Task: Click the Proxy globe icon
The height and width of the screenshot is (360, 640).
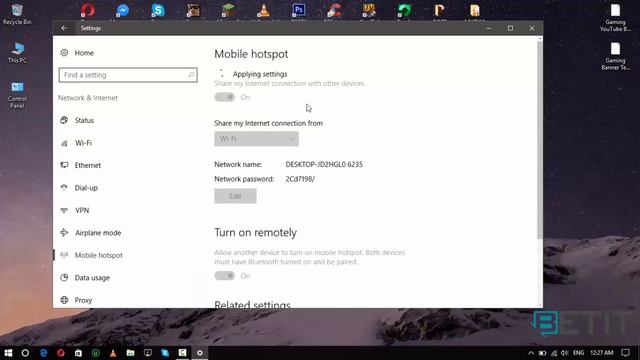Action: coord(64,300)
